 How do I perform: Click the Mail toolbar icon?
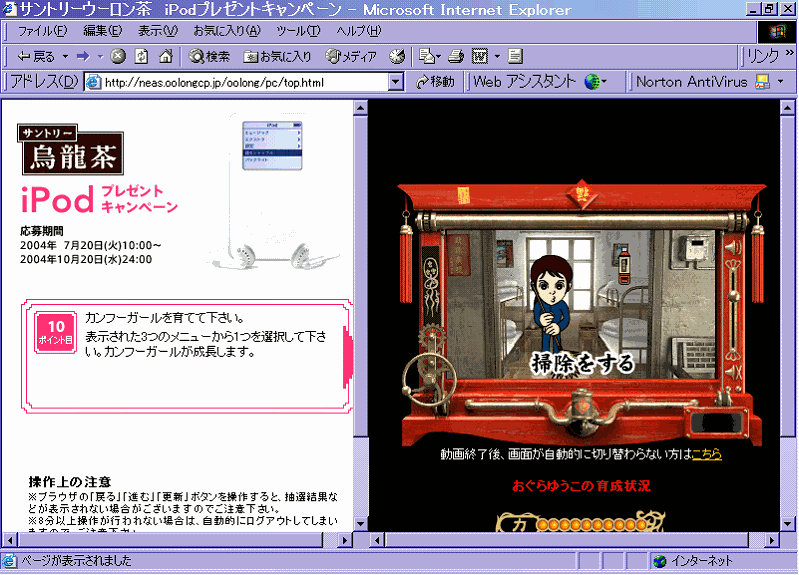click(x=427, y=57)
